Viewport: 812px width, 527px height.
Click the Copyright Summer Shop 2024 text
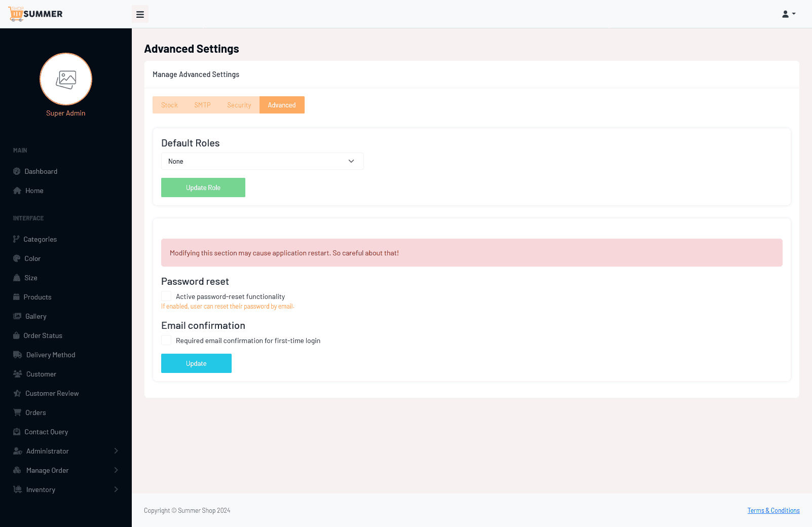pos(187,510)
